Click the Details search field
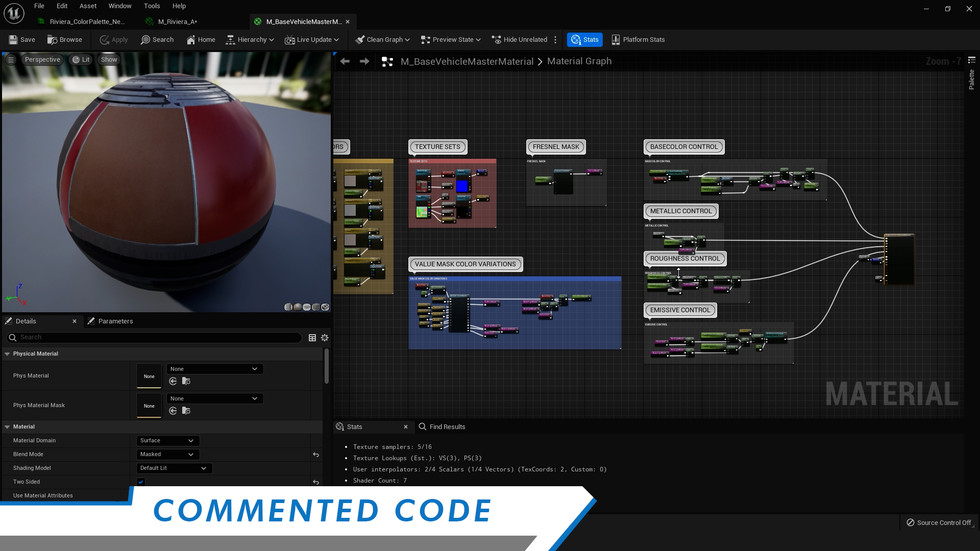The image size is (980, 551). [153, 337]
